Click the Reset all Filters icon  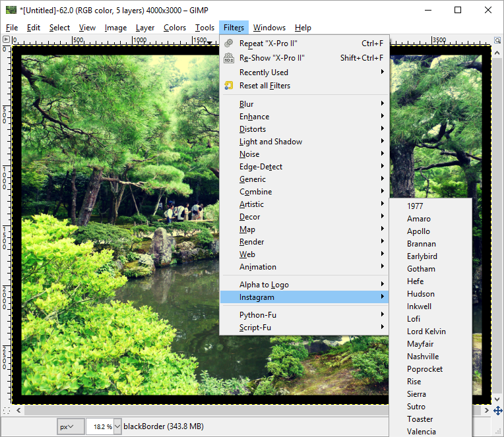click(229, 86)
